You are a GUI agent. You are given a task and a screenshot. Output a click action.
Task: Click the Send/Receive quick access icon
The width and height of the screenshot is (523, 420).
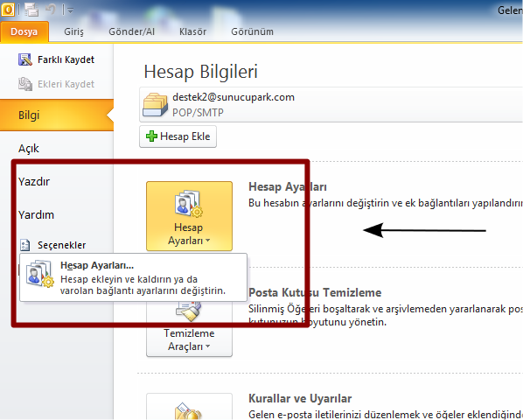coord(31,10)
